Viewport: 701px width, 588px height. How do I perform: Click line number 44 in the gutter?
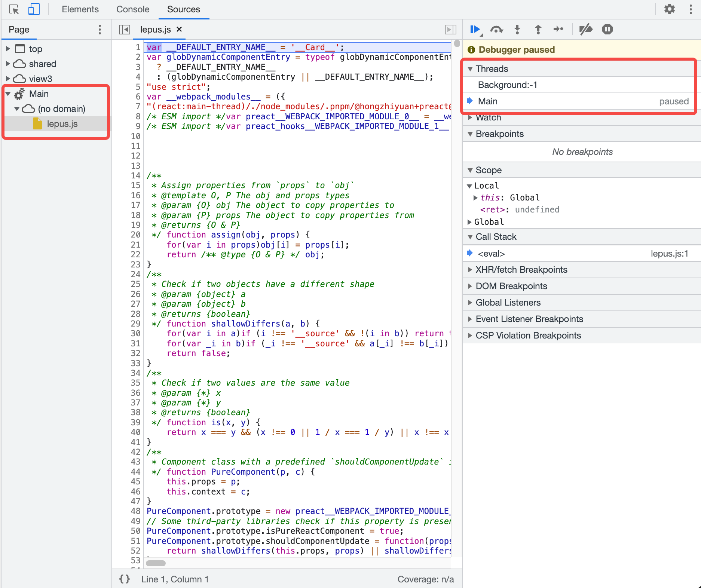click(135, 472)
